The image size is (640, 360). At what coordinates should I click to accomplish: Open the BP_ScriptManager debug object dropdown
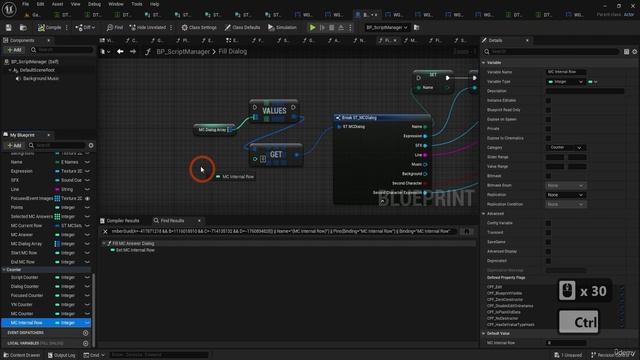[387, 27]
